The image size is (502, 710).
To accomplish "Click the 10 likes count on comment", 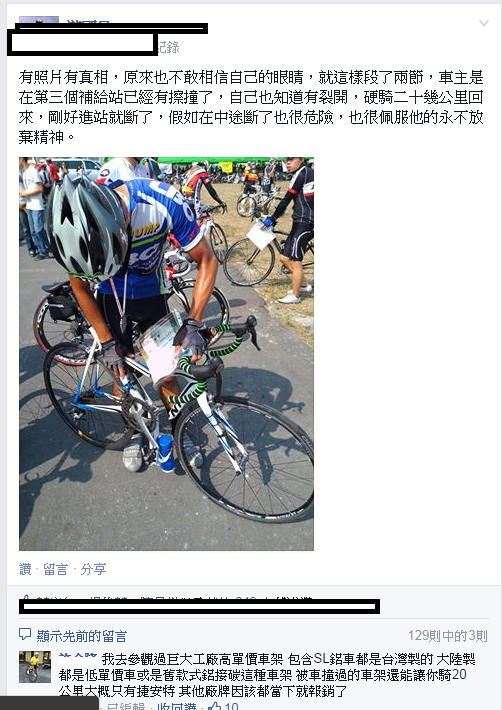I will coord(231,706).
